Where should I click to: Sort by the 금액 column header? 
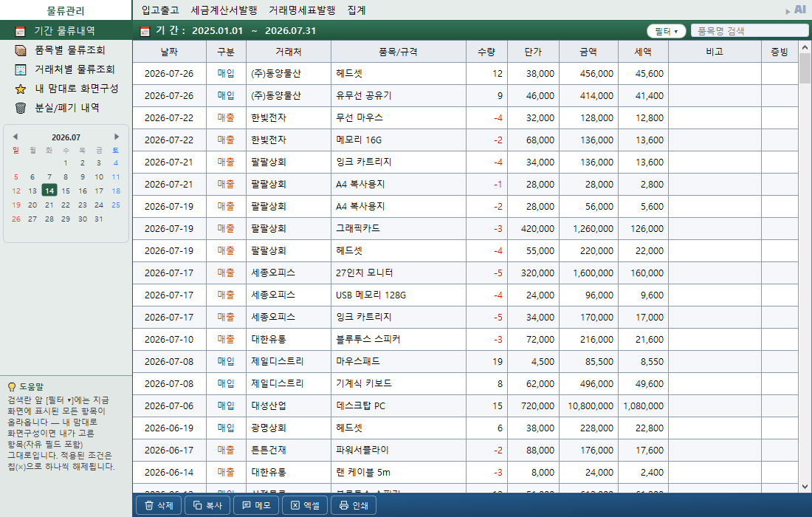tap(588, 52)
